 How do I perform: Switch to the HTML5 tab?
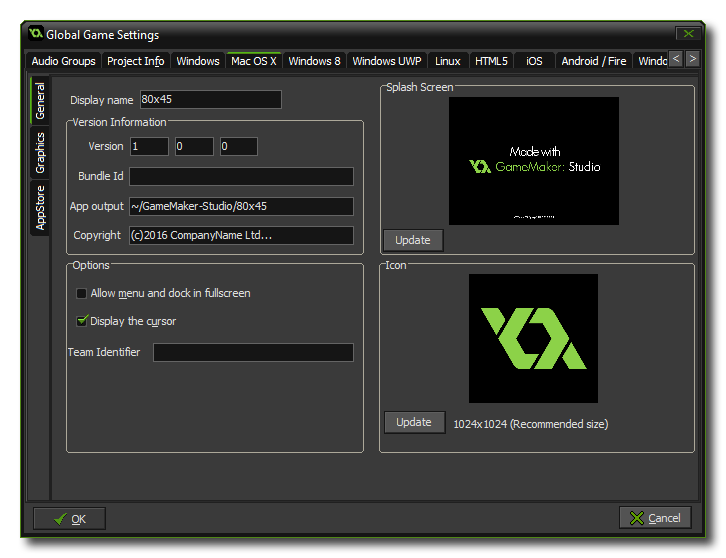[x=491, y=61]
